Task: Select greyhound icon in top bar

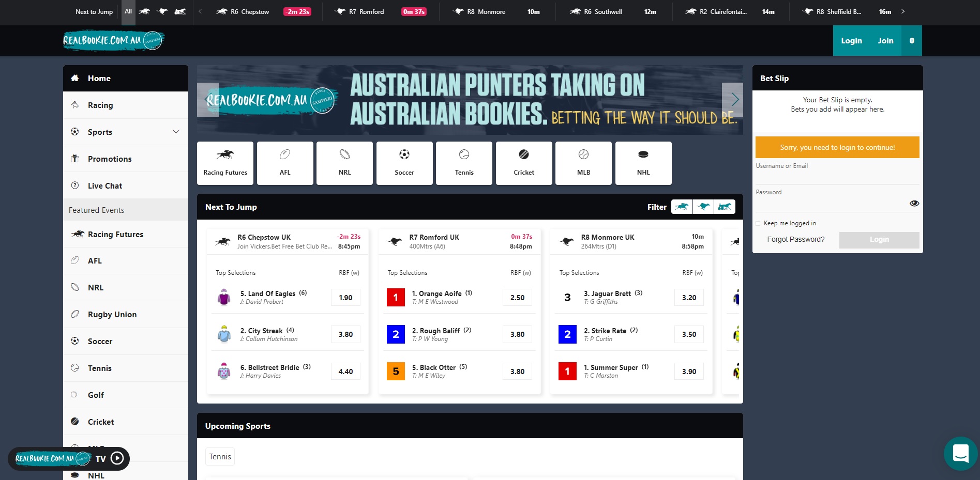Action: pos(162,11)
